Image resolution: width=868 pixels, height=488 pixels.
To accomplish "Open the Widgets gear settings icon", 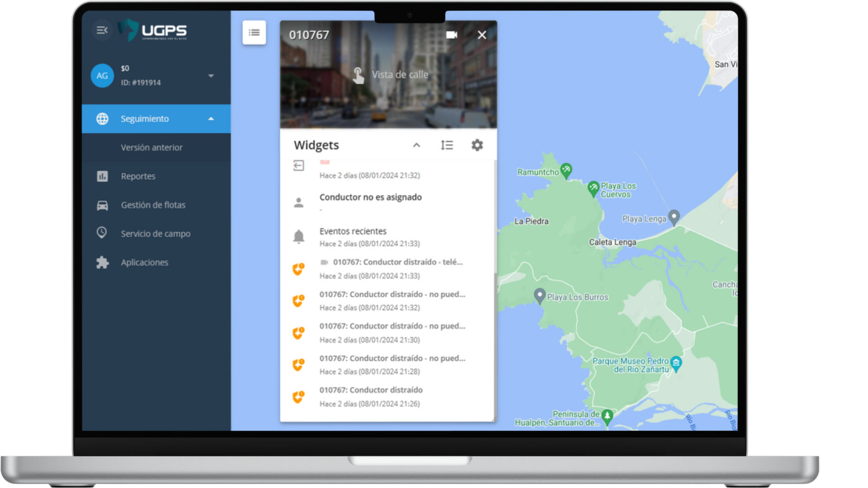I will click(x=477, y=145).
